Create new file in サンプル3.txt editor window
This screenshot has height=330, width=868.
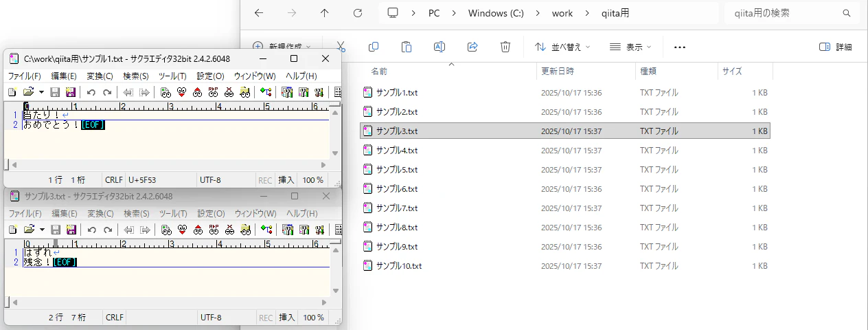[x=12, y=229]
